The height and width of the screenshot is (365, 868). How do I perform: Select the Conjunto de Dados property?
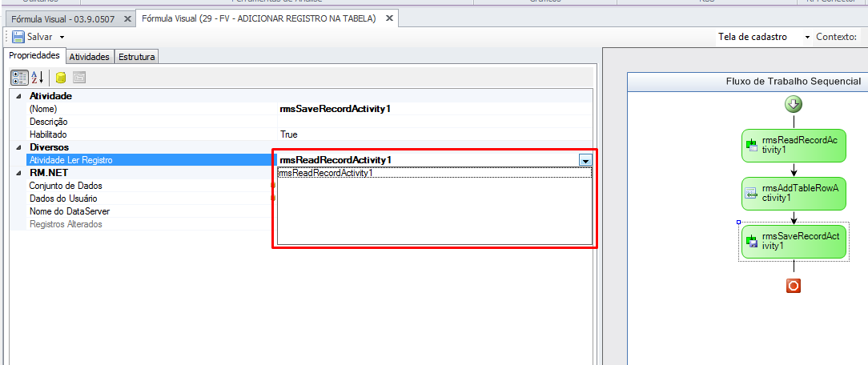click(x=150, y=186)
